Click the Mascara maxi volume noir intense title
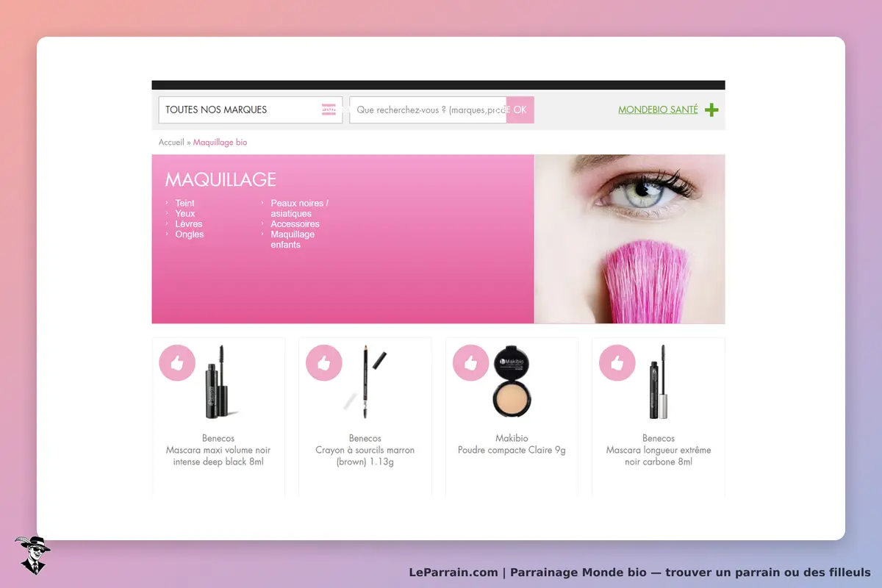Screen dimensions: 882x588 pyautogui.click(x=218, y=456)
